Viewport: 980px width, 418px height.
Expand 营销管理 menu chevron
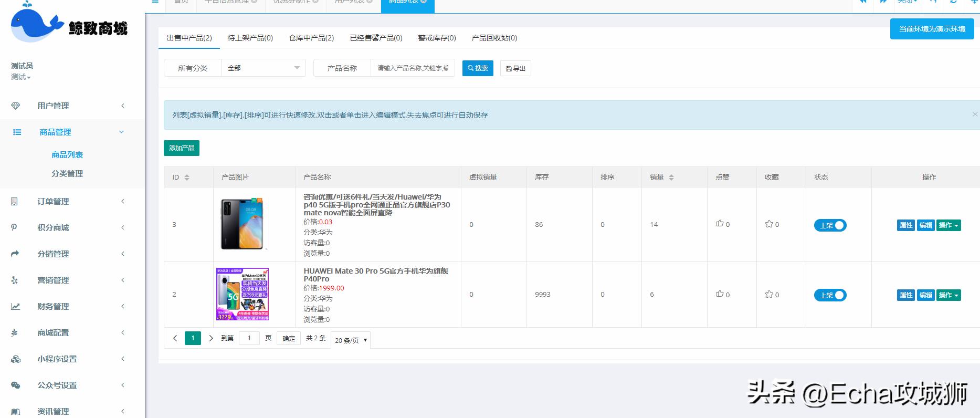[123, 280]
